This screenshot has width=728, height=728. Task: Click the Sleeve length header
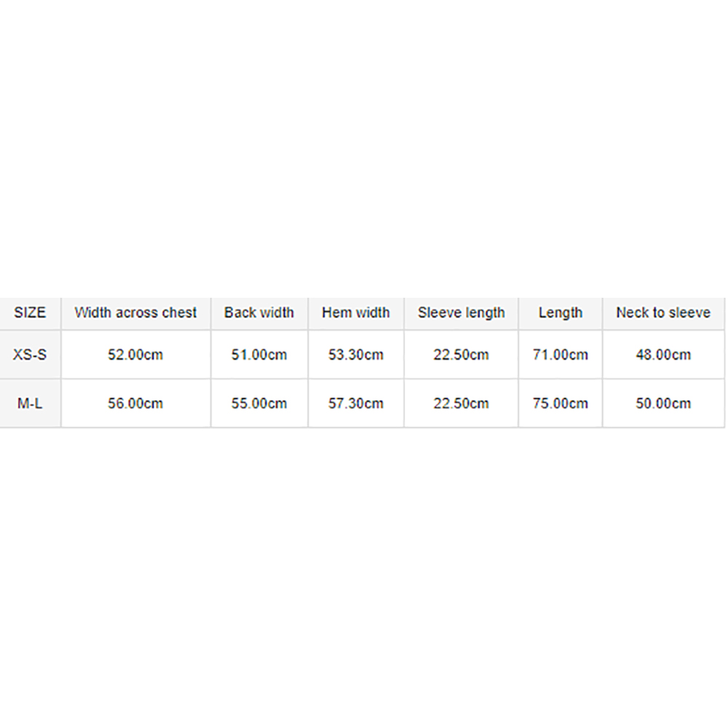461,313
